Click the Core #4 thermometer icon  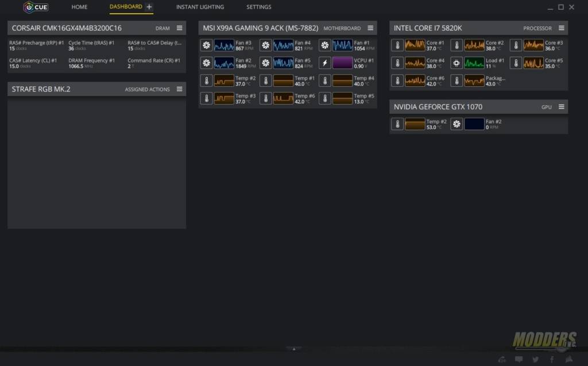point(397,63)
